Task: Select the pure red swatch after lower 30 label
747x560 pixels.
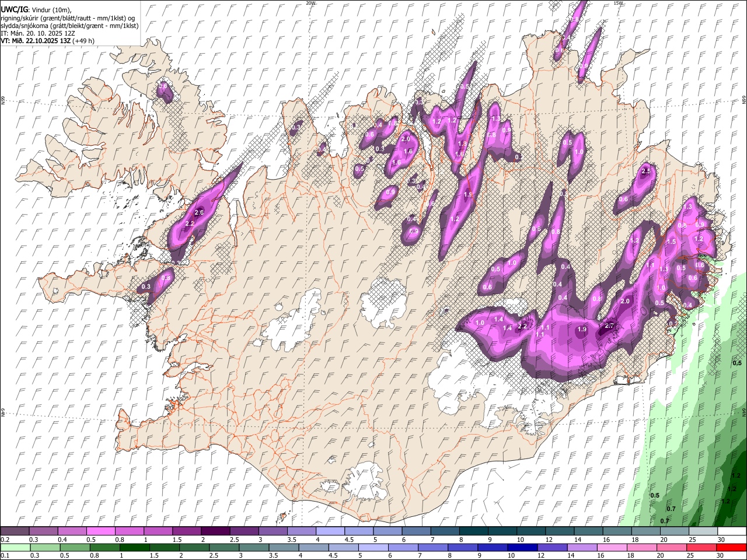Action: pos(731,547)
